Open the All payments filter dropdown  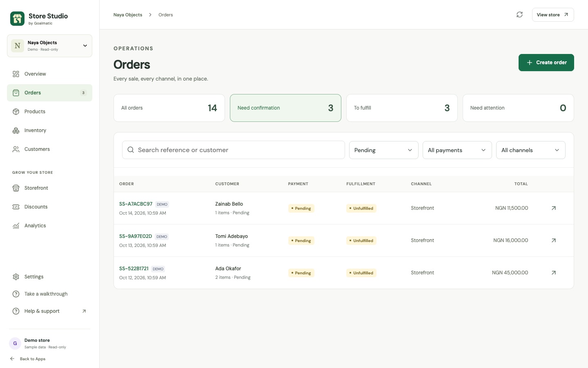pyautogui.click(x=457, y=150)
